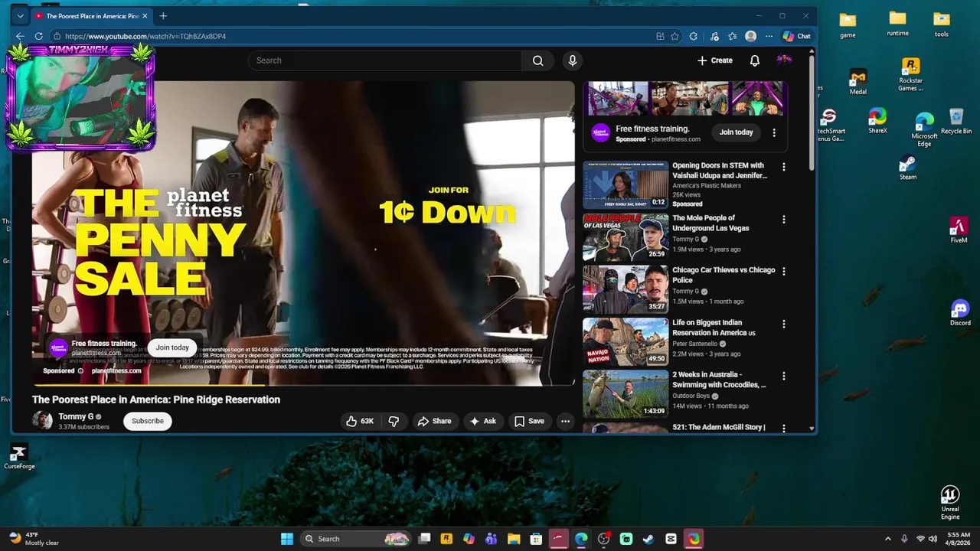
Task: Dislike the Pine Ridge video
Action: pos(394,421)
